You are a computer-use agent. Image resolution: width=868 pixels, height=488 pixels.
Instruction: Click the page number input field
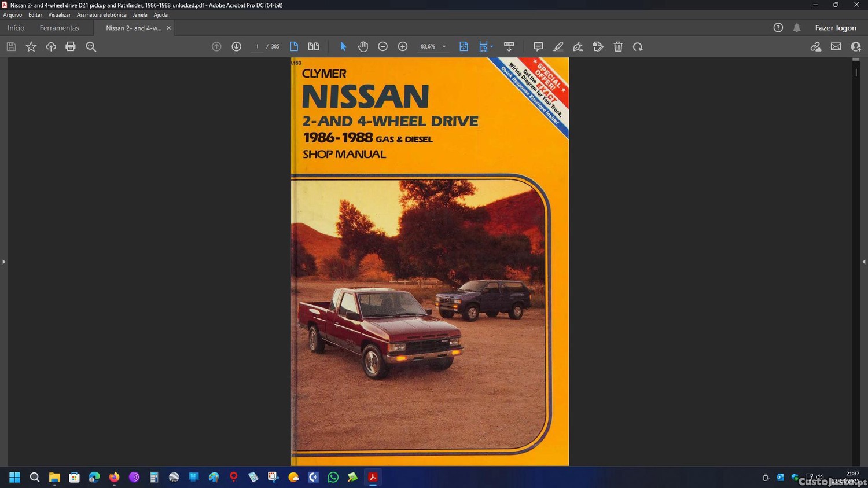tap(257, 47)
